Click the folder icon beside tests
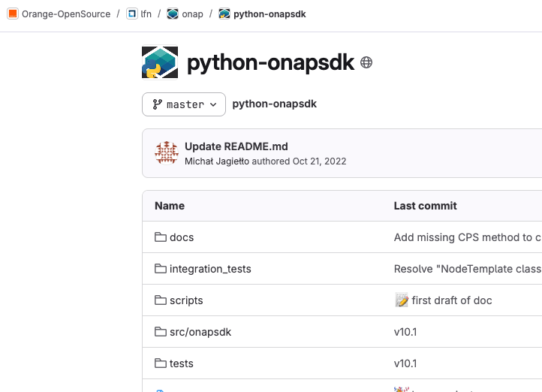The image size is (542, 392). click(x=161, y=363)
